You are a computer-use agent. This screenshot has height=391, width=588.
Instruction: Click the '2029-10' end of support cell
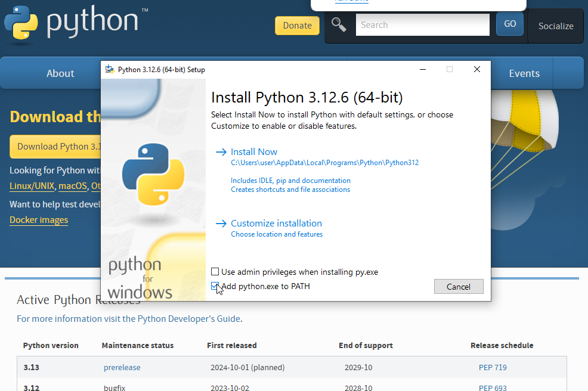[x=358, y=367]
